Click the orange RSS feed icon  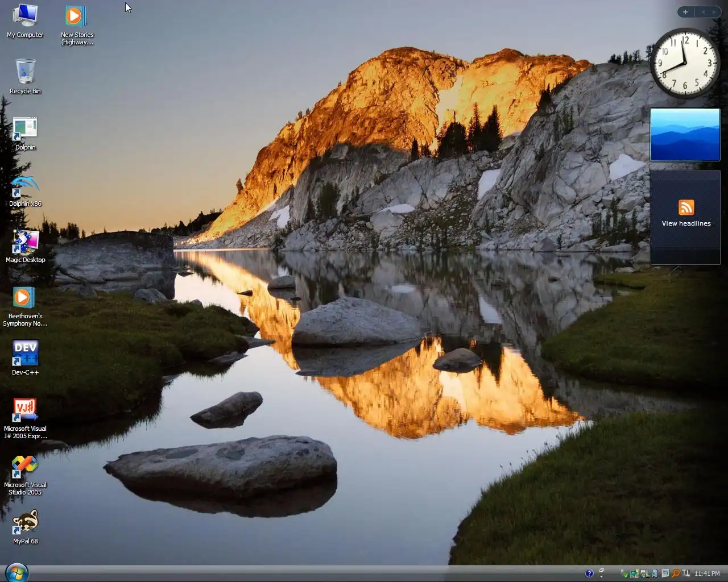(x=686, y=207)
